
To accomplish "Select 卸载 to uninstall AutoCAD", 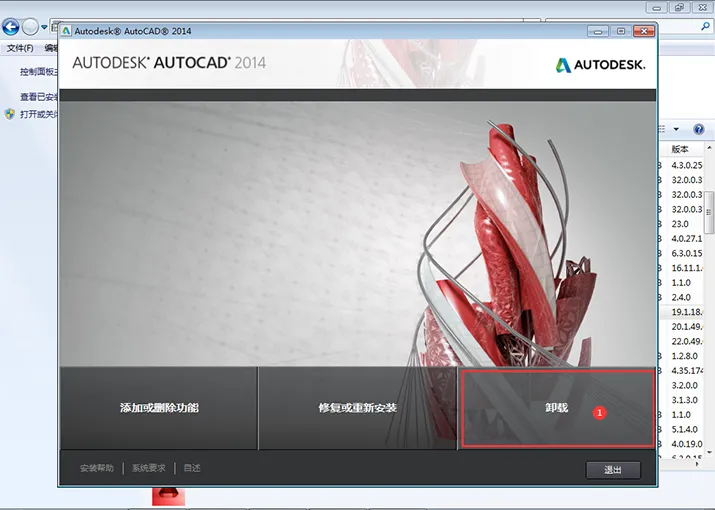I will [x=557, y=408].
